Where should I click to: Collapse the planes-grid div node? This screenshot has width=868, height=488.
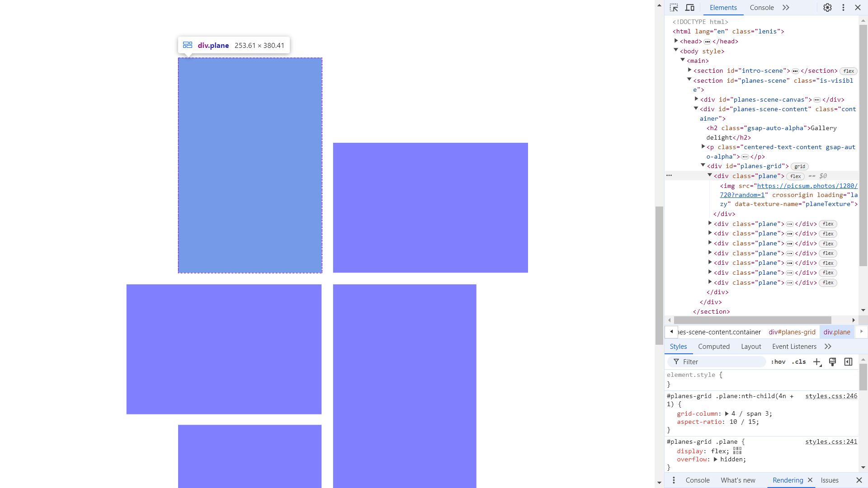[703, 165]
